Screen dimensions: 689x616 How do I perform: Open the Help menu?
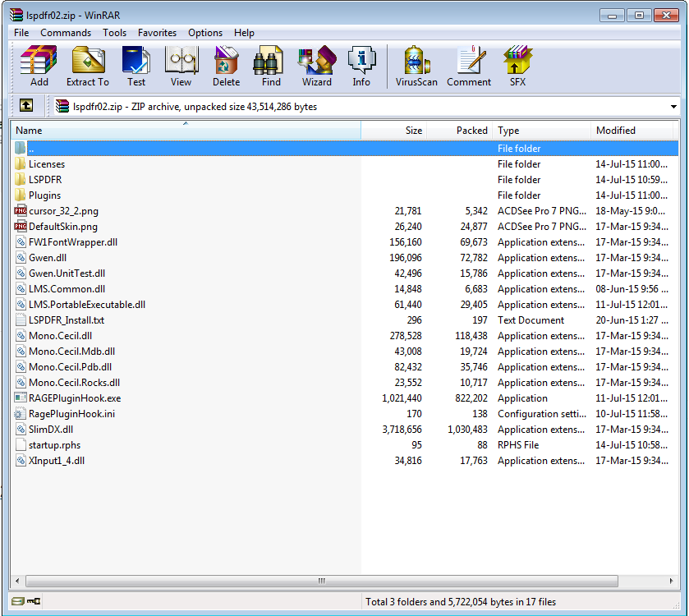pyautogui.click(x=244, y=33)
